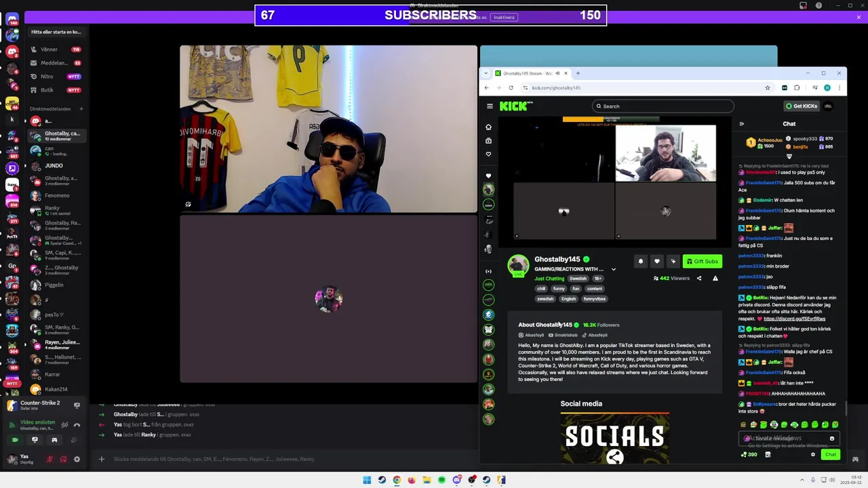Report stream using the warning triangle icon
Screen dimensions: 868x488
pyautogui.click(x=715, y=278)
